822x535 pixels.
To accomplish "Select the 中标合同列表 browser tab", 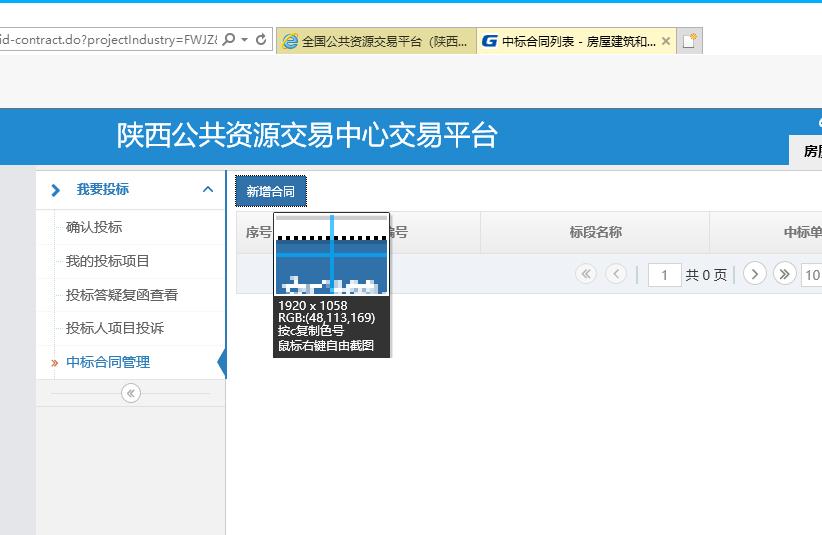I will (568, 41).
